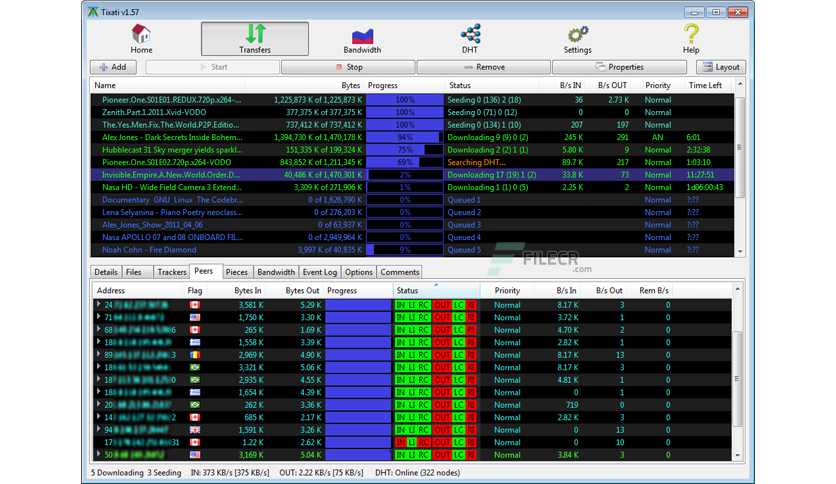The height and width of the screenshot is (484, 836).
Task: Click the flag icon on the 2,969 K peer row
Action: click(195, 354)
